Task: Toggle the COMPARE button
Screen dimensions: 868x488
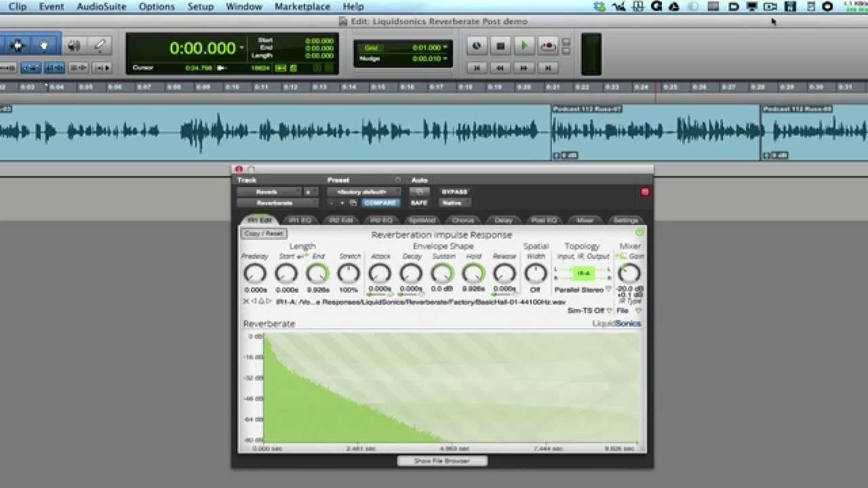Action: tap(380, 203)
